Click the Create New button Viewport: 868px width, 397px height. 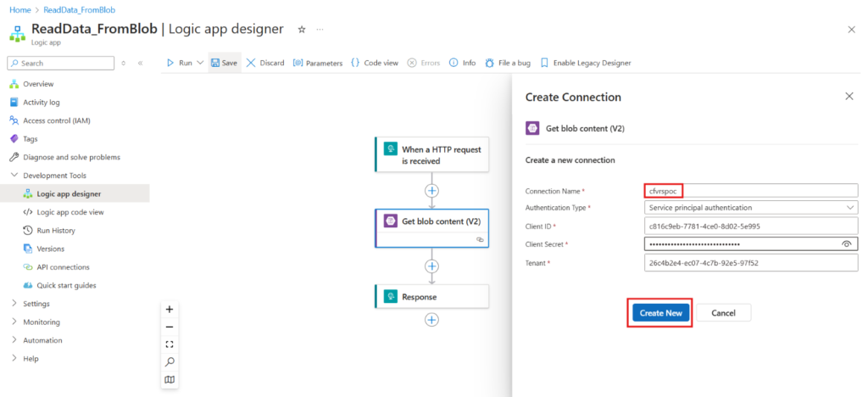[x=660, y=313]
